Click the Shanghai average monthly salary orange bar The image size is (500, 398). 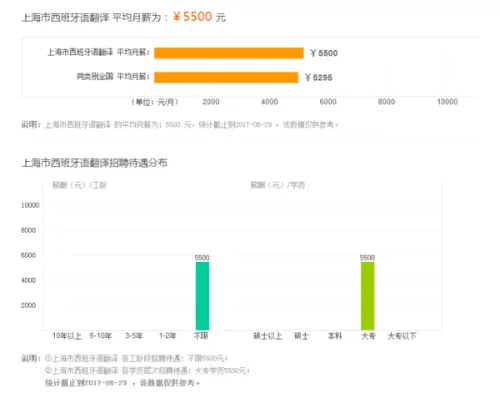point(229,53)
